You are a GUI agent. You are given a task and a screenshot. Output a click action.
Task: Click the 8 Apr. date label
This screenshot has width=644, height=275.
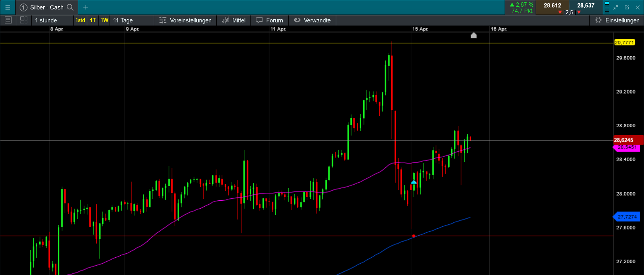(x=57, y=29)
